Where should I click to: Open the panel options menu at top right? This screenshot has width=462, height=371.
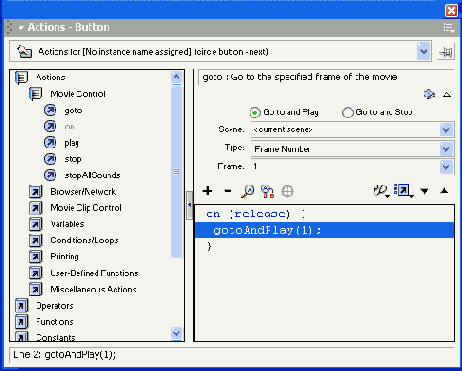coord(449,28)
